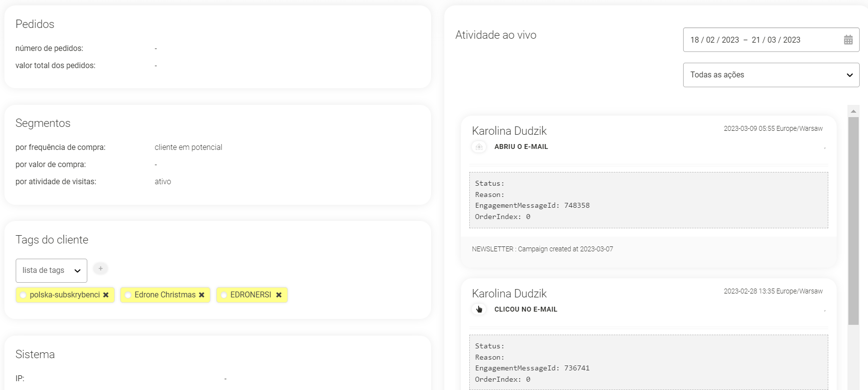Edit the date range 18/02/2023 field
The width and height of the screenshot is (868, 390).
tap(771, 40)
